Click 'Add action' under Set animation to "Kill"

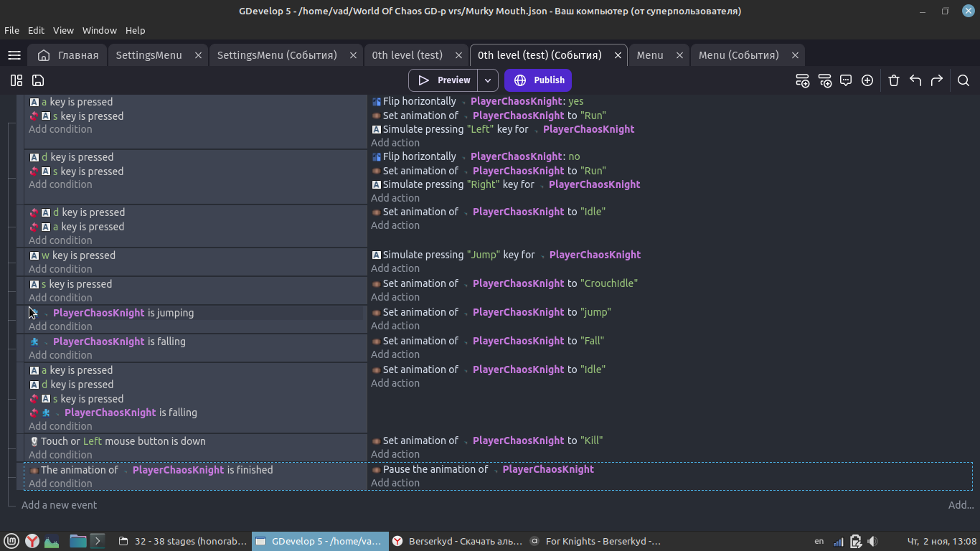[x=395, y=454]
